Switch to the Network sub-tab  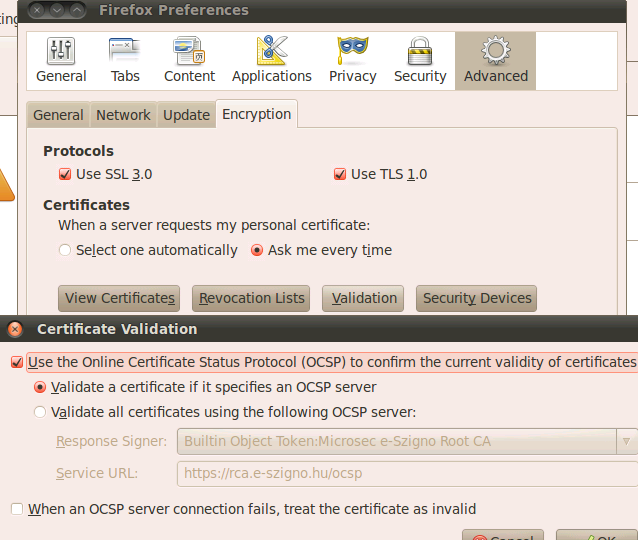tap(123, 115)
